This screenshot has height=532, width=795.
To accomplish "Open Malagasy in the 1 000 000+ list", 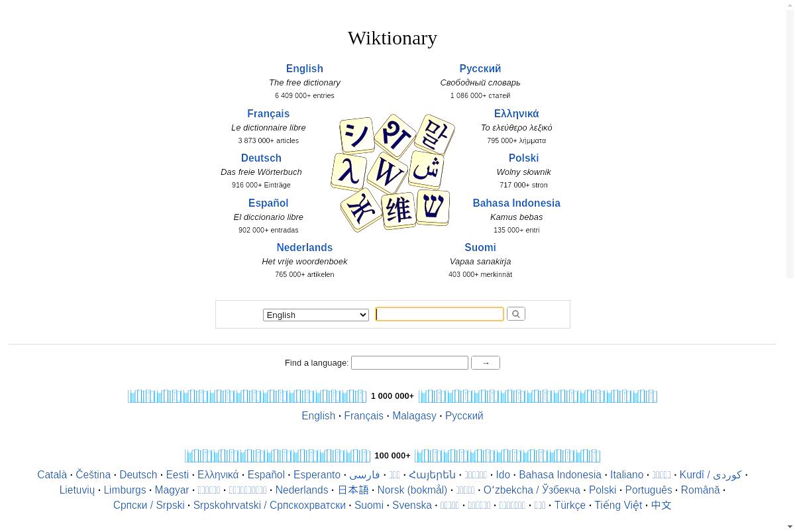I will pyautogui.click(x=414, y=416).
